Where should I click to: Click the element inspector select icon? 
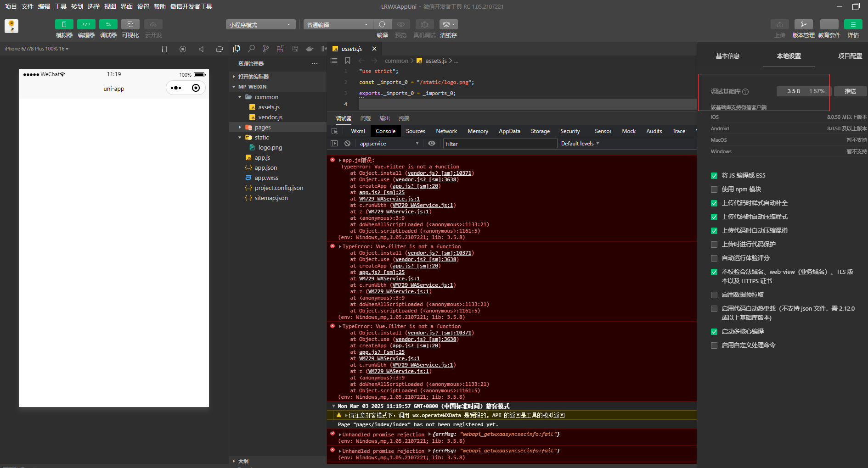335,131
